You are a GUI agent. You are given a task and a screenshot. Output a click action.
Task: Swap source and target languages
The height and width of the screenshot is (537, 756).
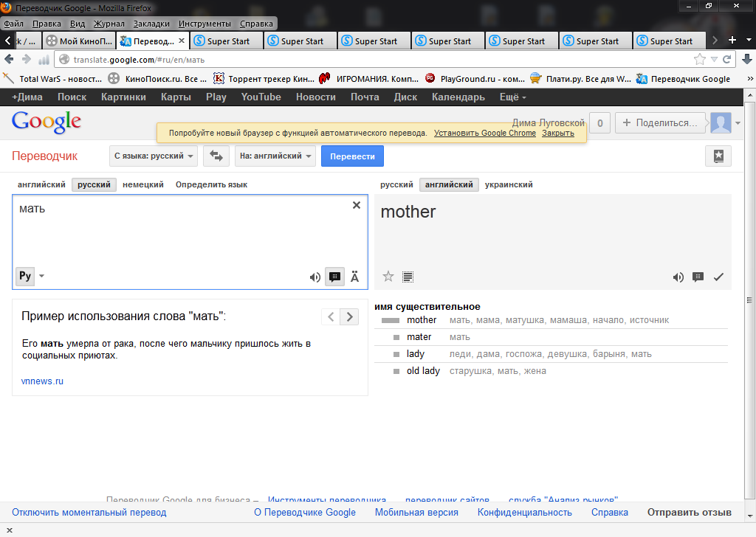pyautogui.click(x=216, y=156)
